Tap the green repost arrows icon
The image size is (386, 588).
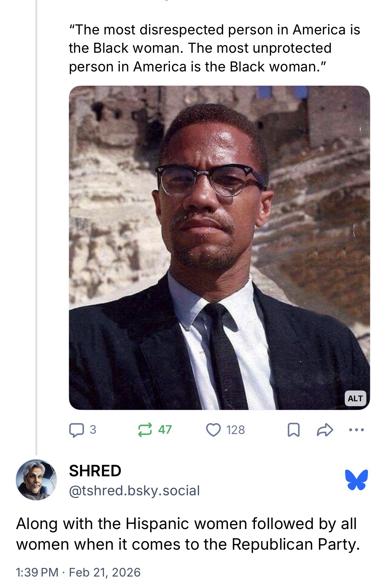point(145,430)
